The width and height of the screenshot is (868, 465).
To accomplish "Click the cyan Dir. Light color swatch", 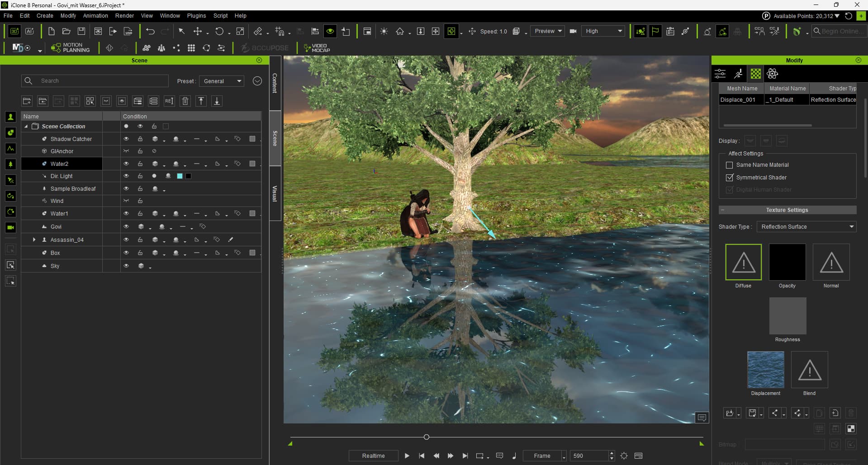I will click(x=180, y=176).
